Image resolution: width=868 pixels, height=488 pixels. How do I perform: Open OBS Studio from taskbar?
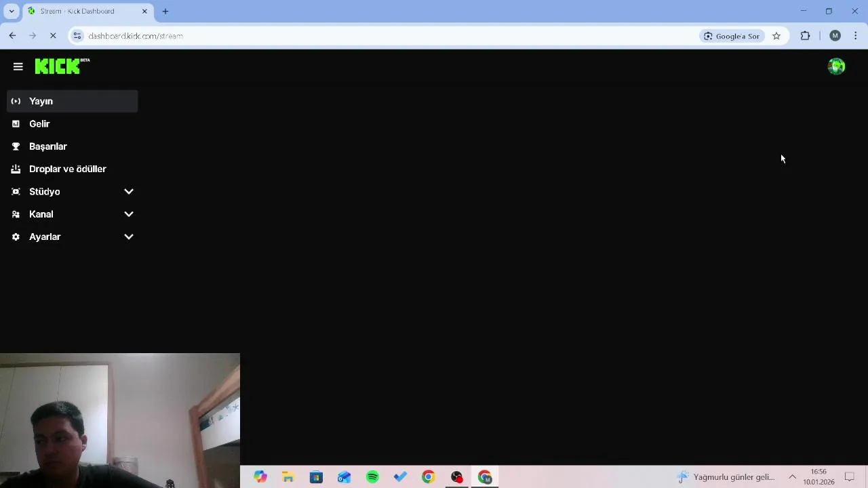click(456, 477)
